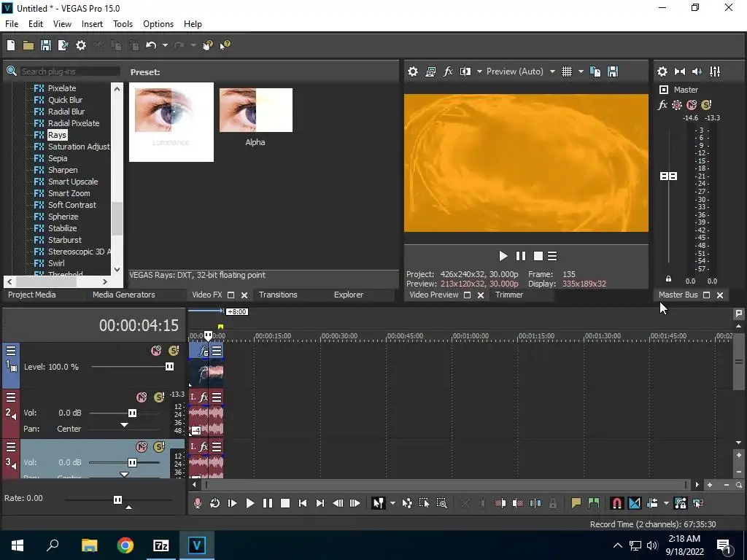Screen dimensions: 747x560
Task: Mute audio track 3
Action: coord(142,447)
